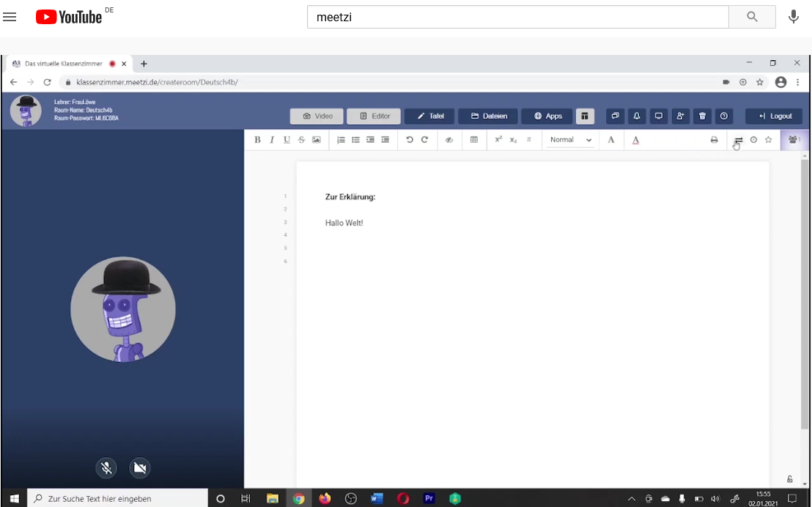Show hidden system tray icons
Screen dimensions: 812x507
(632, 499)
